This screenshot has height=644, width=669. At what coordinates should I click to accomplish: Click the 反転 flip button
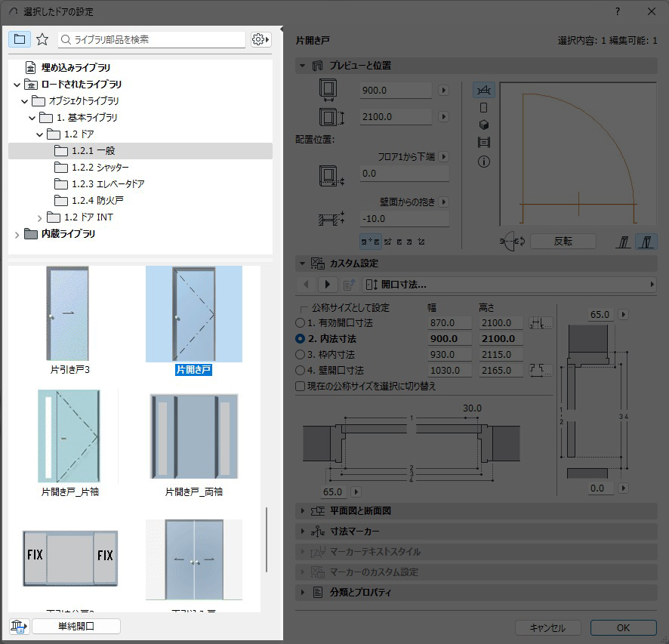(563, 241)
